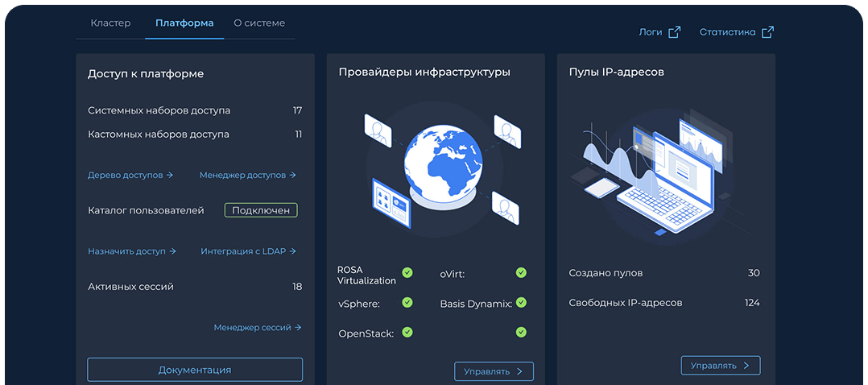This screenshot has width=868, height=385.
Task: Click the green check beside Basis Dynamix
Action: click(x=521, y=303)
